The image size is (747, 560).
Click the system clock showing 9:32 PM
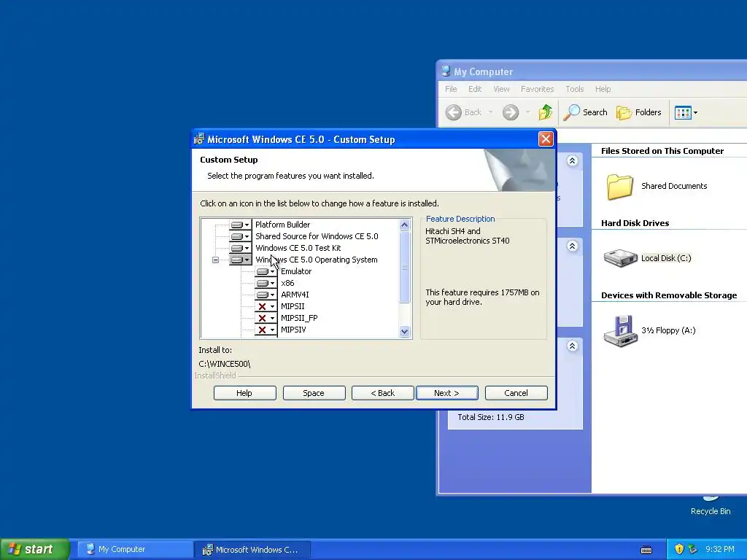[x=720, y=549]
